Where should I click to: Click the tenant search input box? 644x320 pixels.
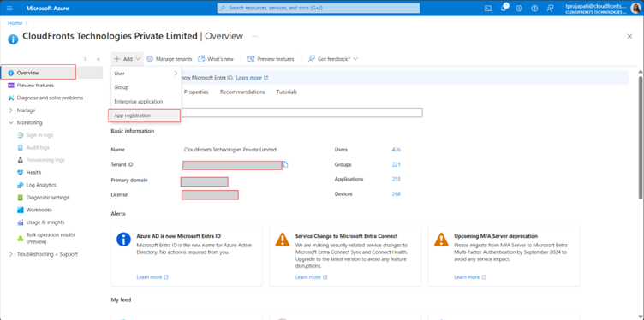tap(301, 113)
